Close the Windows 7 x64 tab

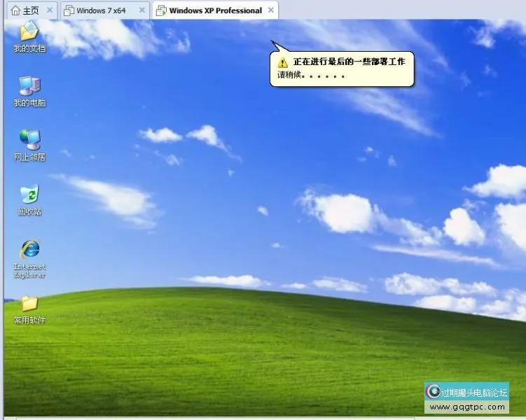(x=142, y=10)
